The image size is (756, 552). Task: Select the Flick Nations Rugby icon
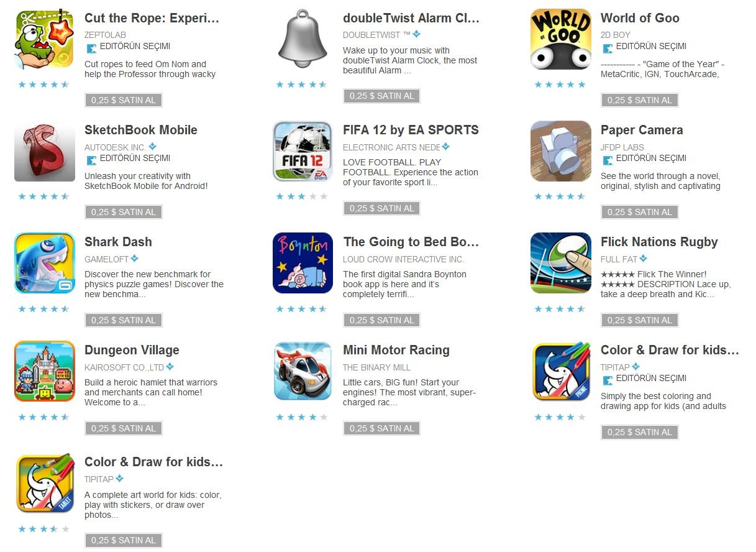560,263
